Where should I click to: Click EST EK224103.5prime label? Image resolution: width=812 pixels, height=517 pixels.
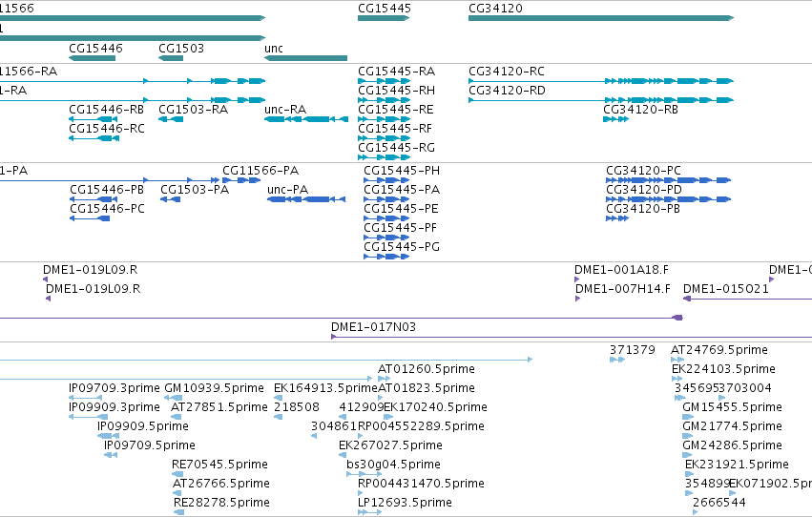coord(723,369)
